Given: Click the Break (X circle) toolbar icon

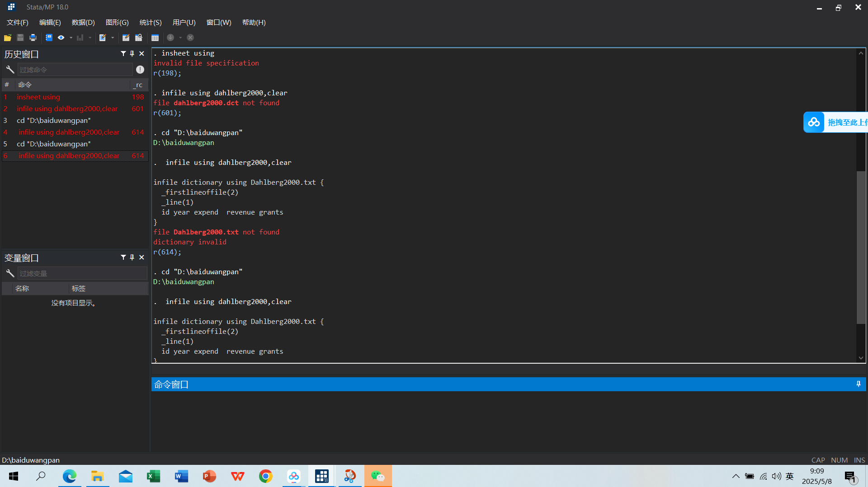Looking at the screenshot, I should (x=190, y=37).
